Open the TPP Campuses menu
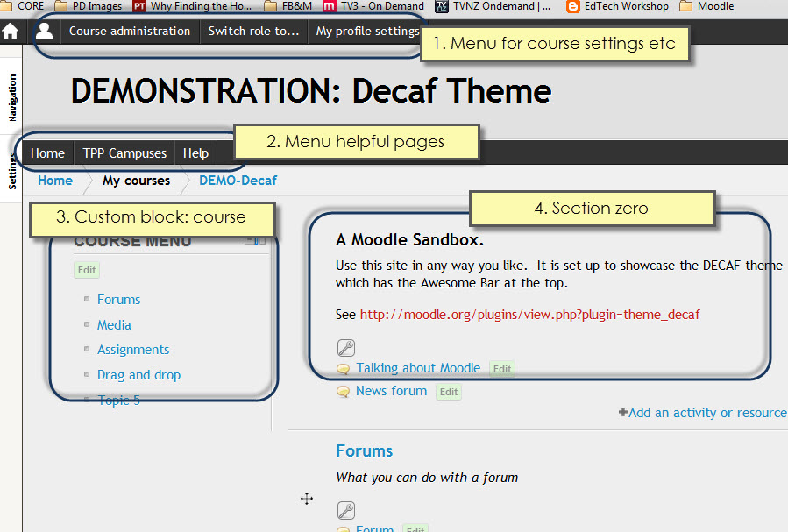Image resolution: width=788 pixels, height=532 pixels. click(x=124, y=153)
